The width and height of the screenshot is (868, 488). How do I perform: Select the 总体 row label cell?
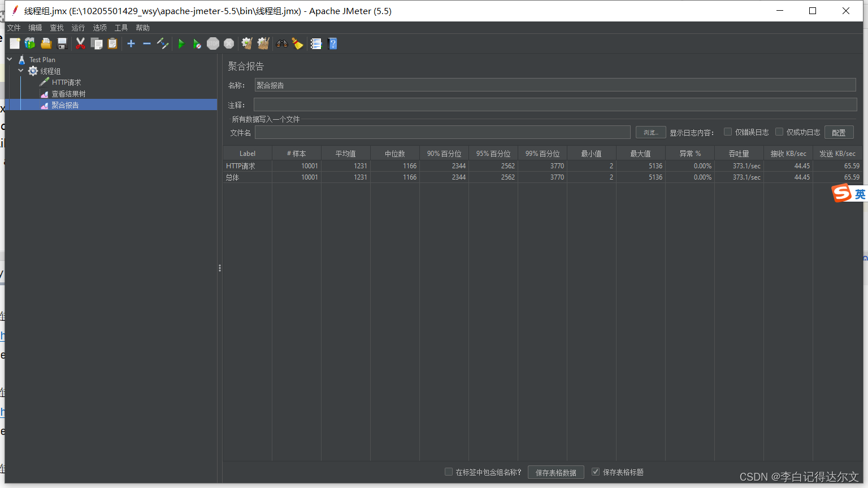(x=248, y=177)
